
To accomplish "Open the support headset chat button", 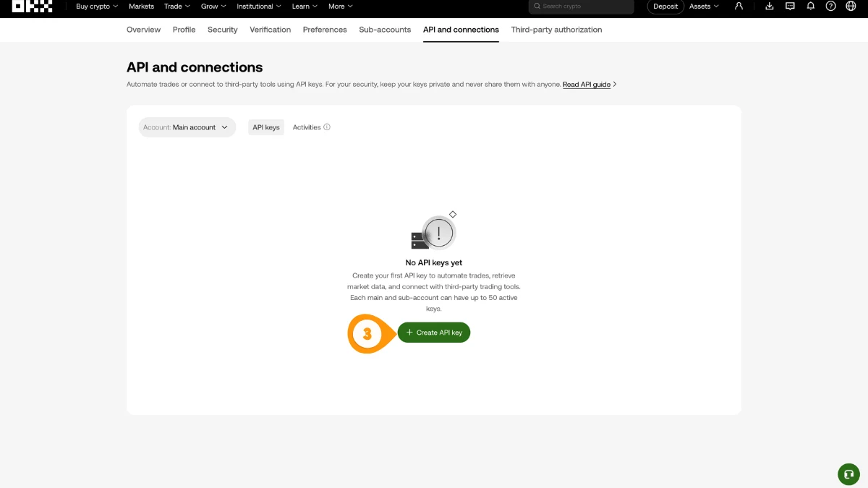I will click(x=848, y=474).
